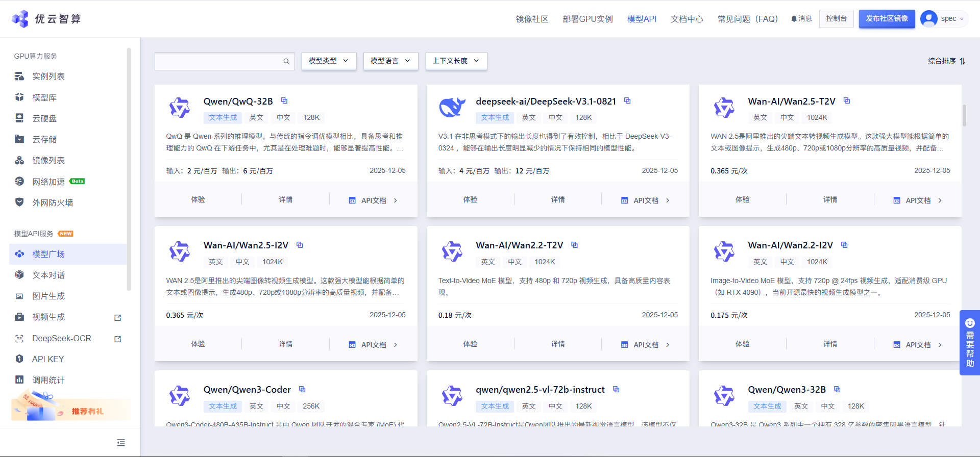This screenshot has width=980, height=457.
Task: Expand spec user account dropdown
Action: tap(944, 19)
